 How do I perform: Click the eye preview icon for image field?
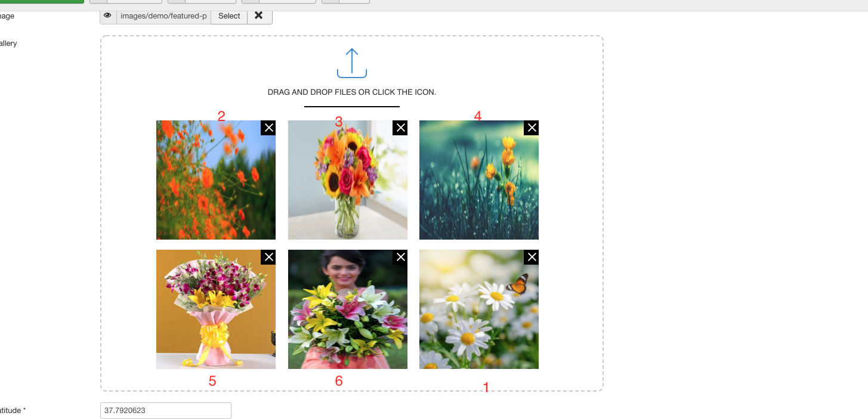[x=108, y=16]
